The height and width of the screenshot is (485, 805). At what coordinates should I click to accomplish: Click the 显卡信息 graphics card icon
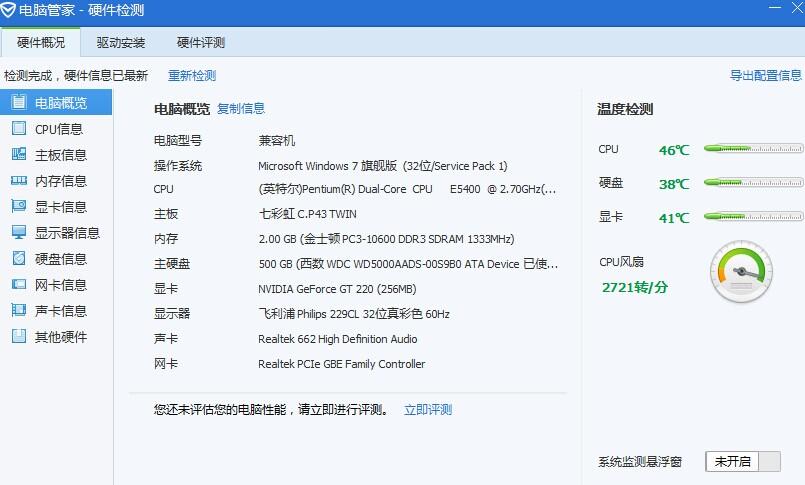(x=18, y=206)
